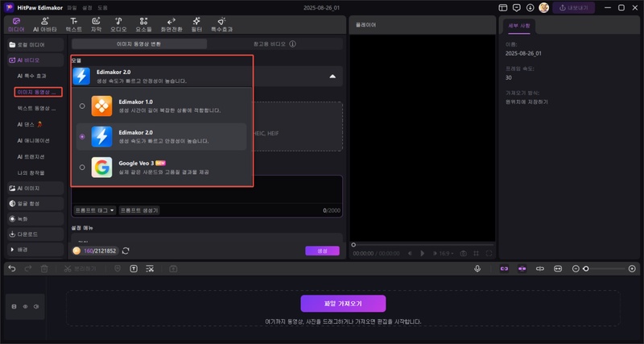
Task: Click the marker shield icon in timeline toolbar
Action: coord(118,269)
